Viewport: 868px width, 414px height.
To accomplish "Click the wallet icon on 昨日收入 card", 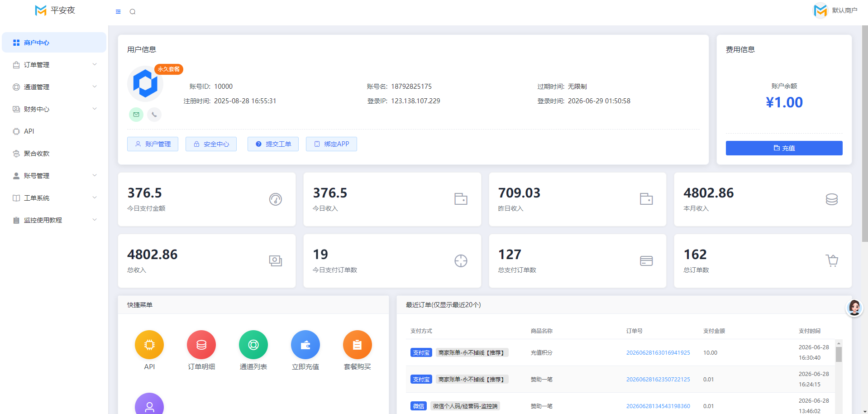I will (646, 199).
